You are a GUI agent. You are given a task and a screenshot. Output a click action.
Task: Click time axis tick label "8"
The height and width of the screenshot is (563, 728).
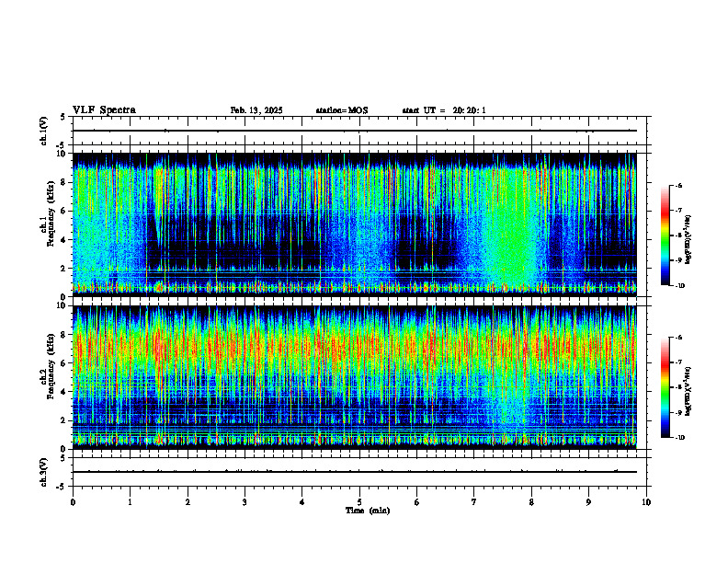pos(531,502)
